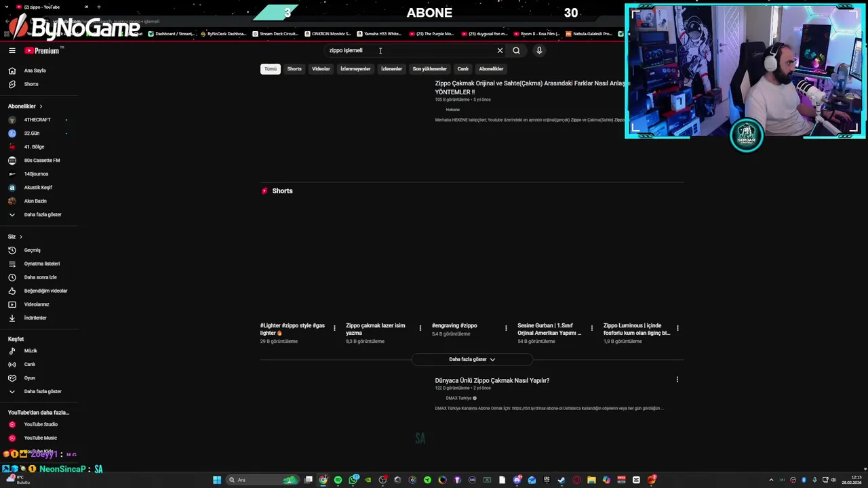Open Videolarınız in sidebar

28,304
